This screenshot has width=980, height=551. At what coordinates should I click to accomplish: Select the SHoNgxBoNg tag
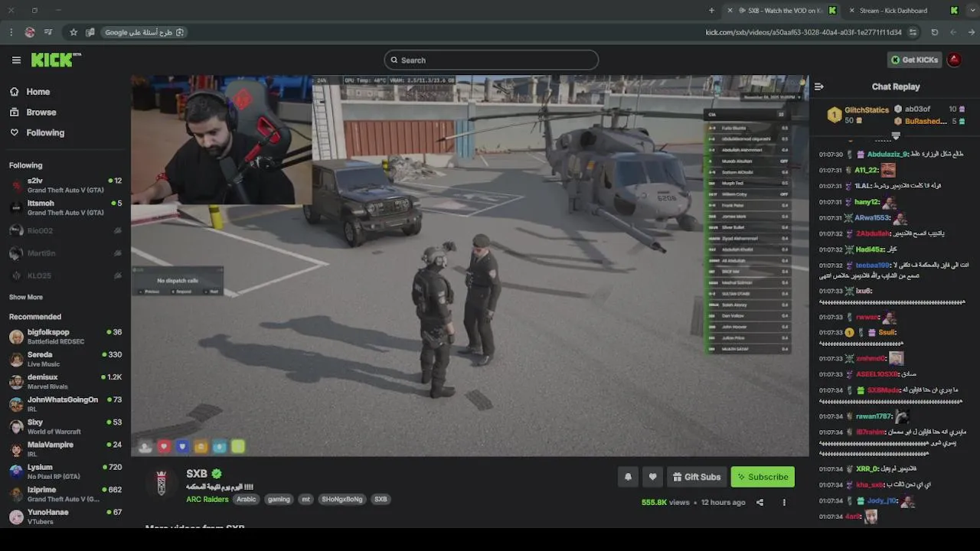click(342, 499)
